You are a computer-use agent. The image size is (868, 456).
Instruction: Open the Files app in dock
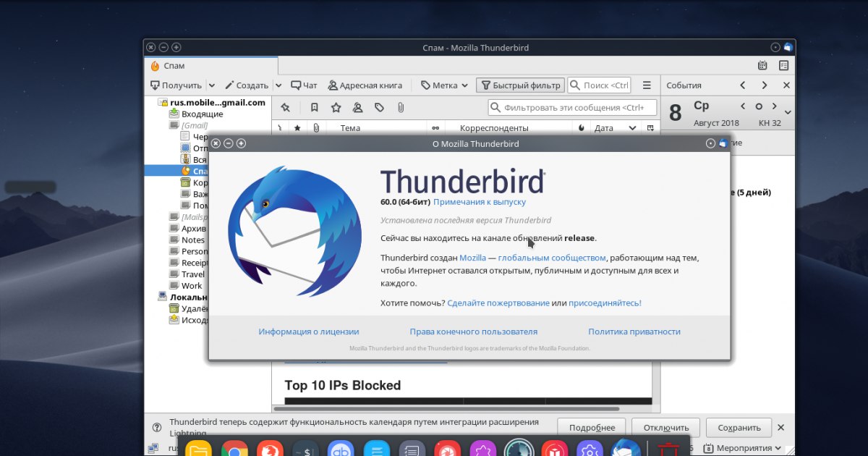pos(198,449)
